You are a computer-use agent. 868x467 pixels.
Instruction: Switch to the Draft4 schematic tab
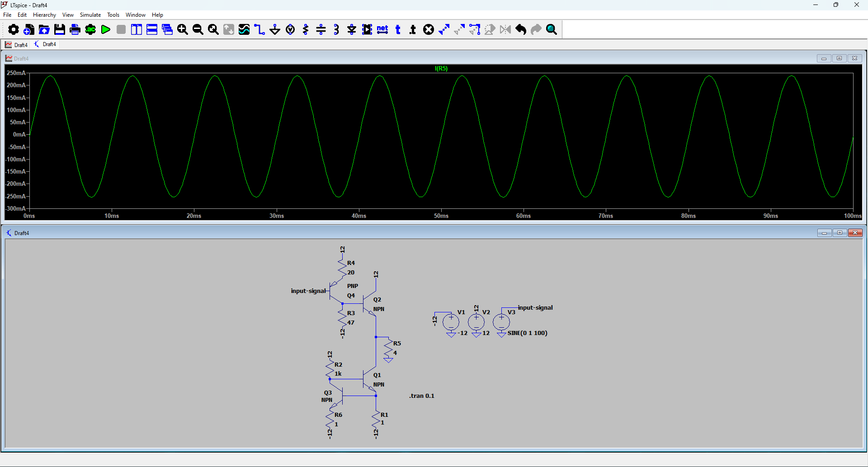(45, 44)
